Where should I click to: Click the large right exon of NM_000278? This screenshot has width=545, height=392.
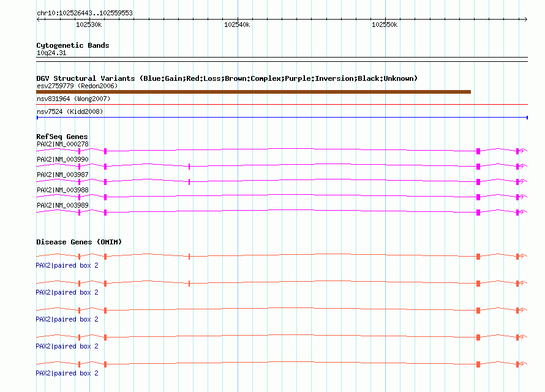[478, 151]
